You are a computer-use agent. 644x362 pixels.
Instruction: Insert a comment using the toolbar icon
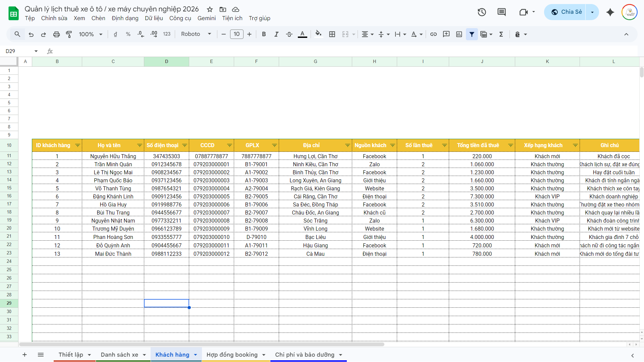(x=446, y=34)
